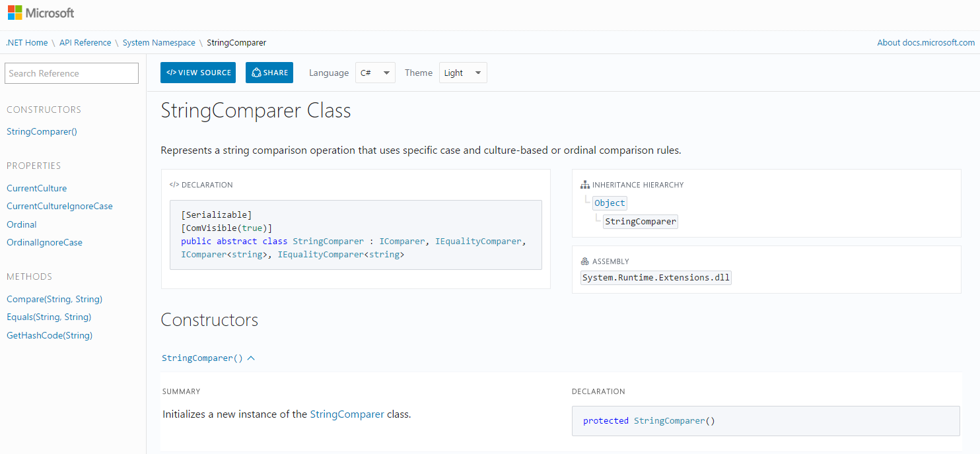Image resolution: width=980 pixels, height=454 pixels.
Task: Click [Serializable] attribute text in declaration
Action: click(x=217, y=215)
